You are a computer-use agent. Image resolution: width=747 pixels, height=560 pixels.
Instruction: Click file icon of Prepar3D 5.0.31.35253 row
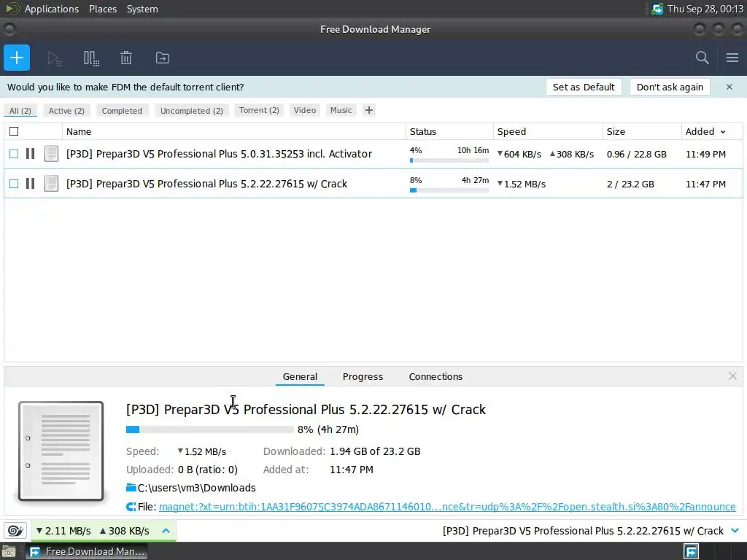tap(52, 153)
